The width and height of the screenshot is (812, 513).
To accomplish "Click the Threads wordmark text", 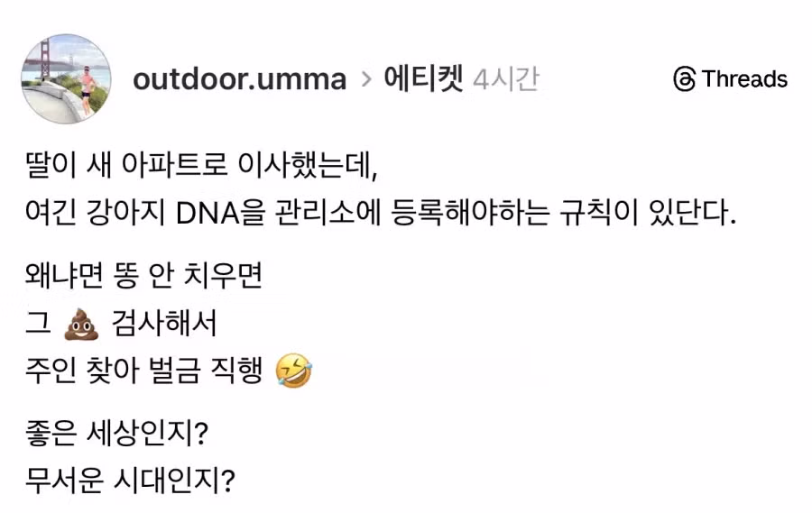I will 744,79.
